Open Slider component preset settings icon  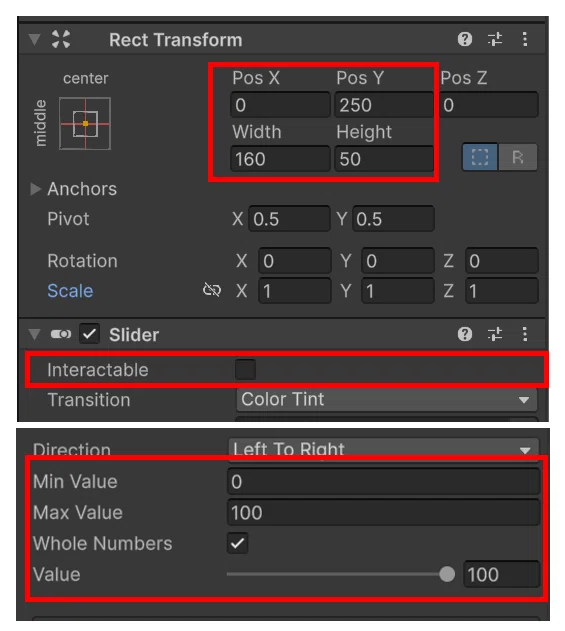[495, 334]
